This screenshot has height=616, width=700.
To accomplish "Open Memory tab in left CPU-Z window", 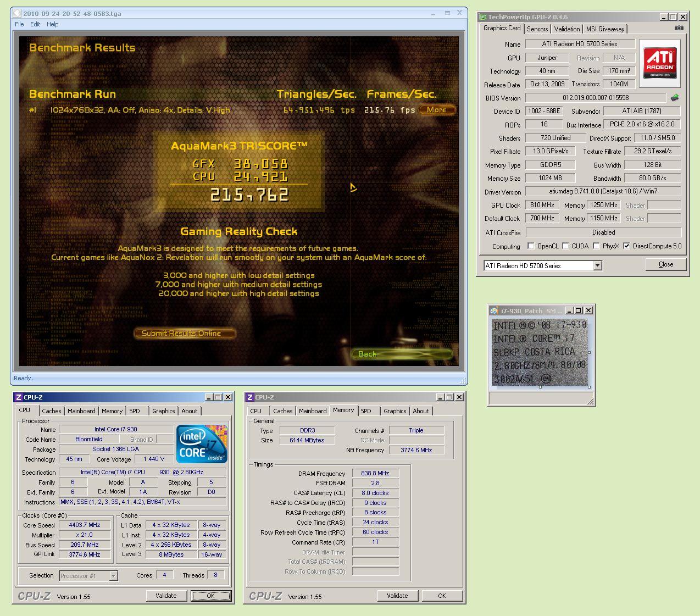I will coord(112,411).
